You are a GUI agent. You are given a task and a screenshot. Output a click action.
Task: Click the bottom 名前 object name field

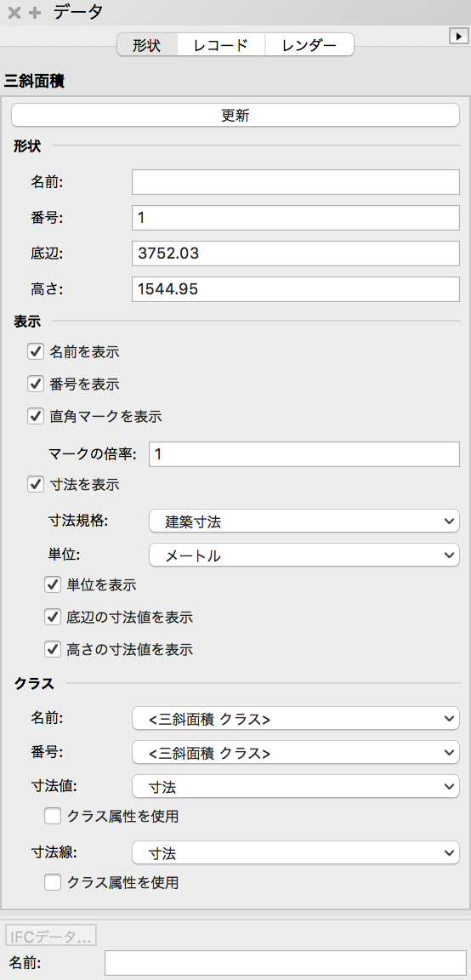286,963
